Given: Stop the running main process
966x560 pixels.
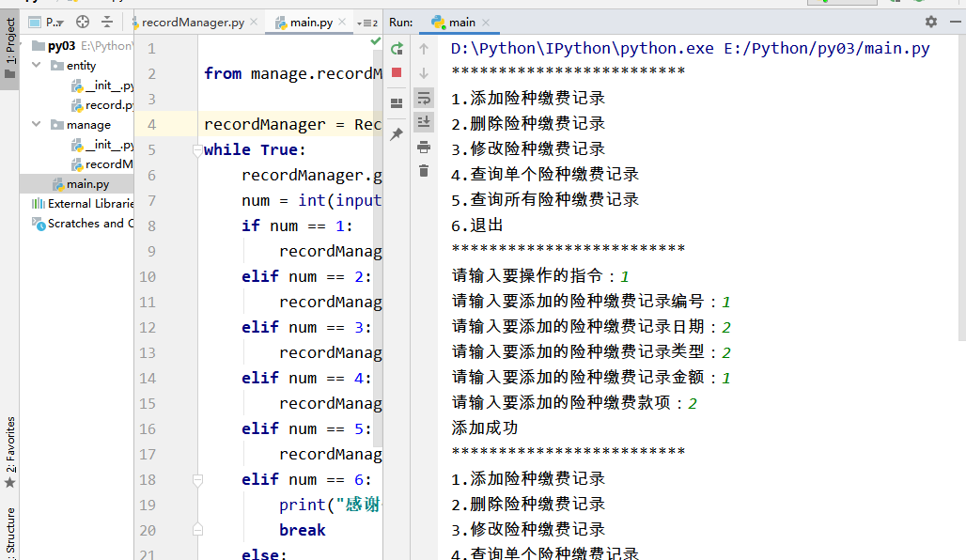Looking at the screenshot, I should [x=397, y=72].
